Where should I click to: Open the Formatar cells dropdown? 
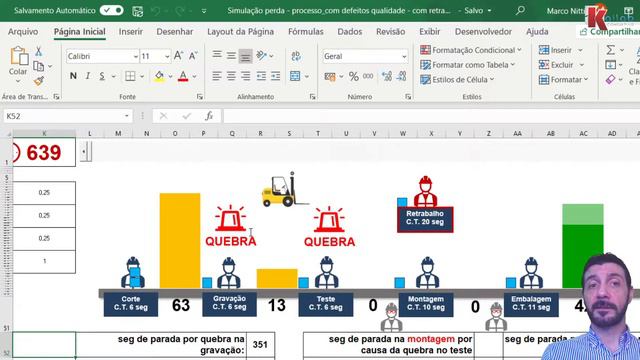click(564, 80)
